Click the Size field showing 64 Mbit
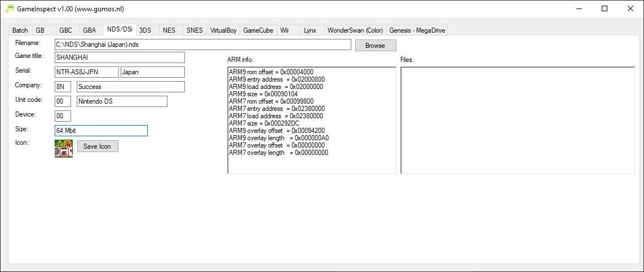 pos(101,131)
